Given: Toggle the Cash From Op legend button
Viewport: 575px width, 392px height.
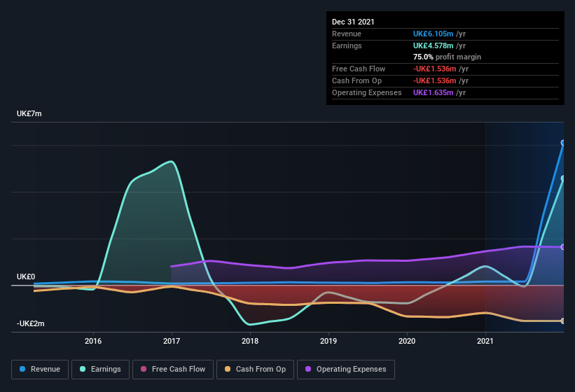Looking at the screenshot, I should coord(255,369).
